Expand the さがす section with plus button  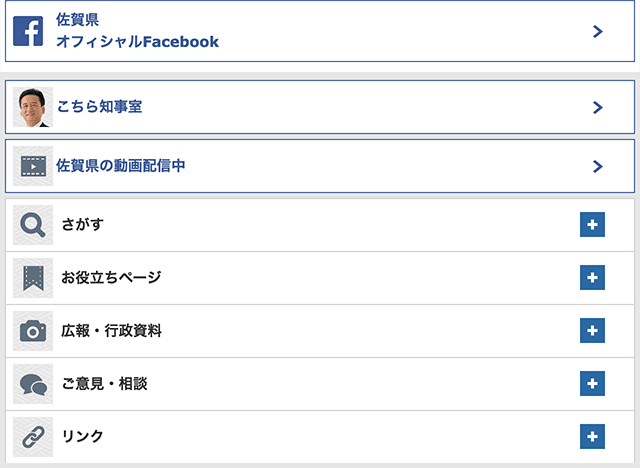[592, 225]
